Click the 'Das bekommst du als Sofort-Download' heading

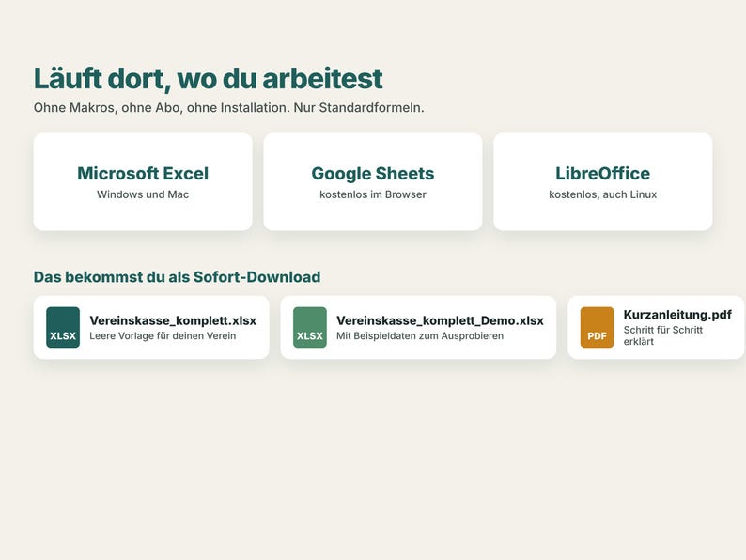(x=177, y=277)
